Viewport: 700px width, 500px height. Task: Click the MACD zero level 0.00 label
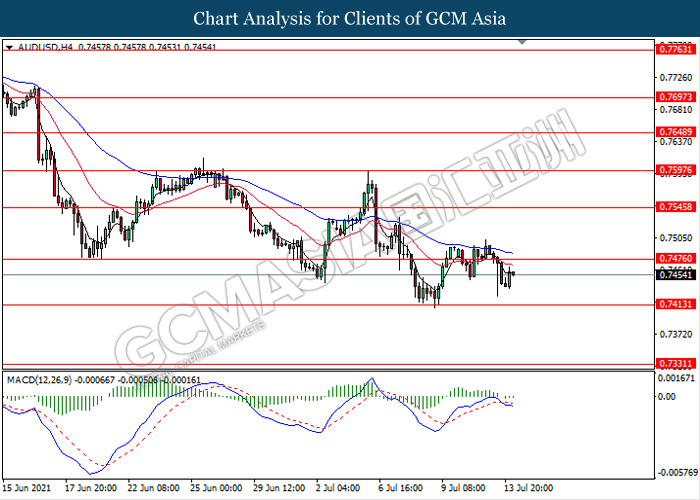pos(668,396)
